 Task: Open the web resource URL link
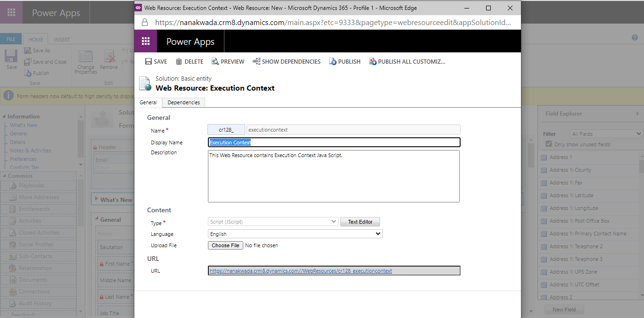coord(300,270)
